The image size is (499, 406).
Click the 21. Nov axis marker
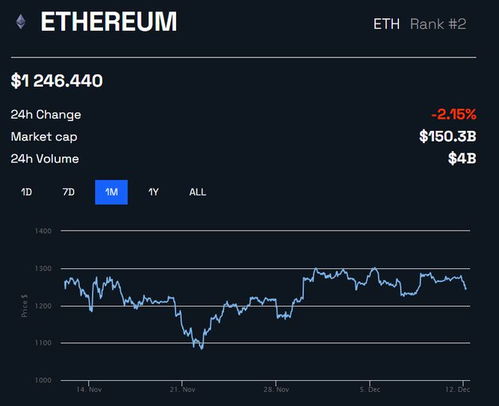pos(182,389)
